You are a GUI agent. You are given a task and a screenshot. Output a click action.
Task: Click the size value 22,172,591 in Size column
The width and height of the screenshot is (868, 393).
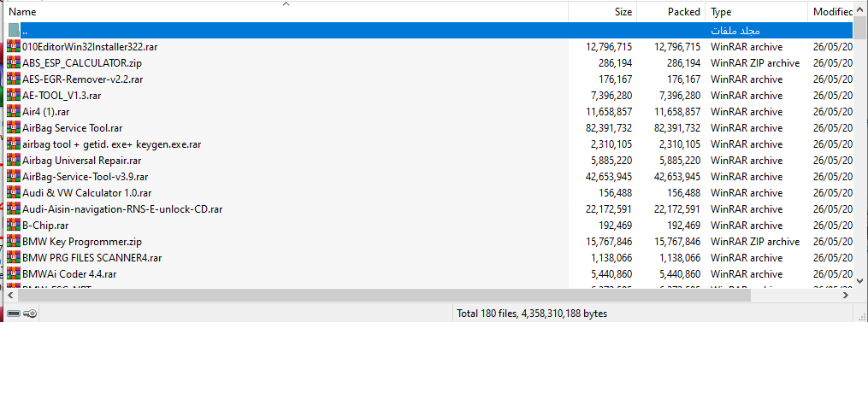608,209
